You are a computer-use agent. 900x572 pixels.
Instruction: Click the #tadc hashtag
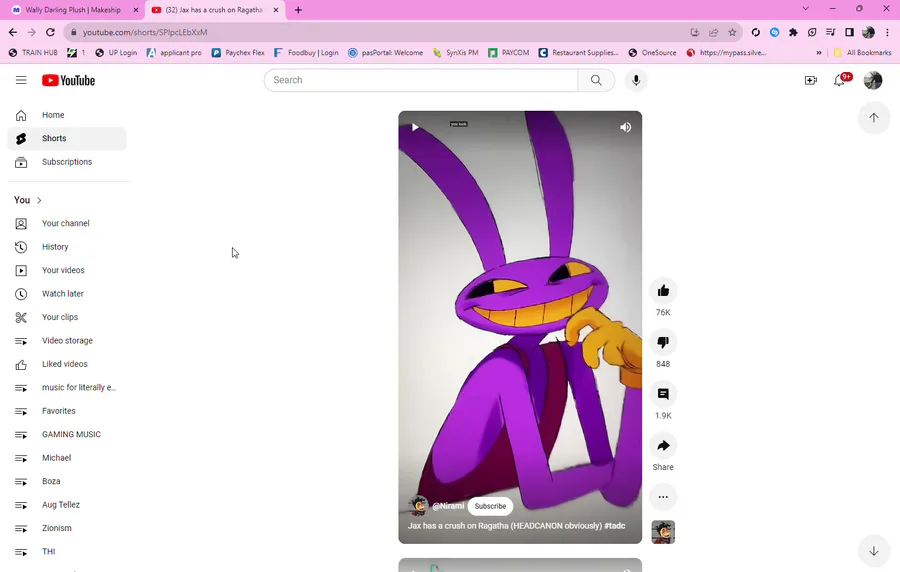click(615, 526)
